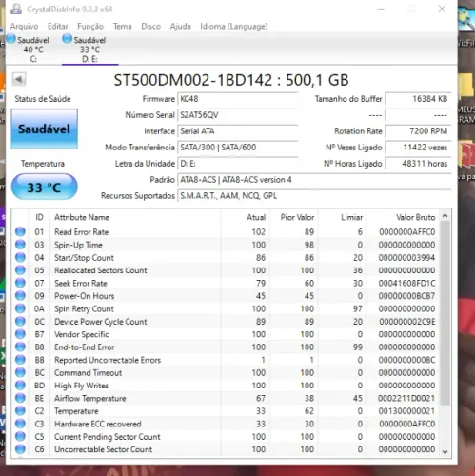Click status circle for Hardware ECC recovered
The height and width of the screenshot is (476, 475).
(20, 424)
